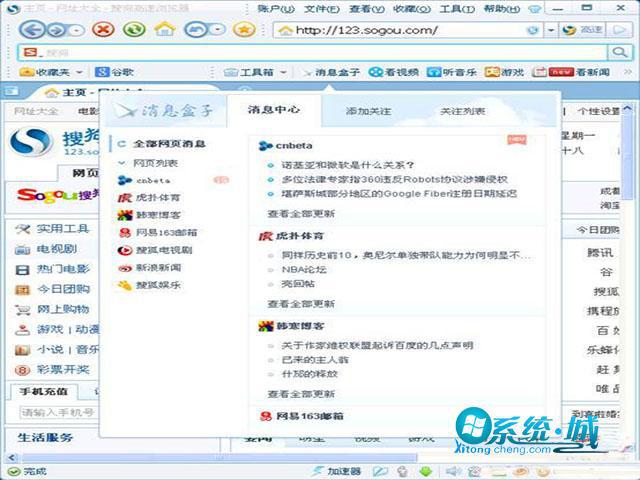Select the 手机充值 tab
640x480 pixels.
(44, 391)
